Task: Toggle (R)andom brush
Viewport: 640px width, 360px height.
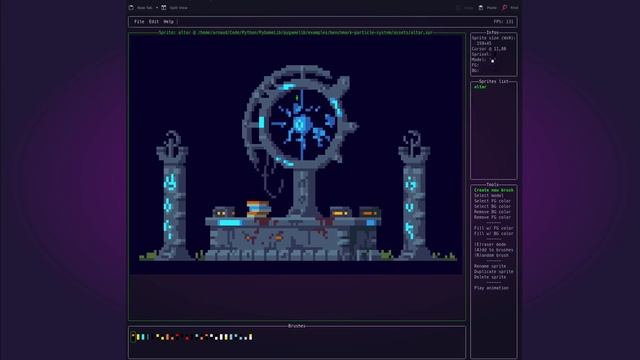Action: coord(491,255)
